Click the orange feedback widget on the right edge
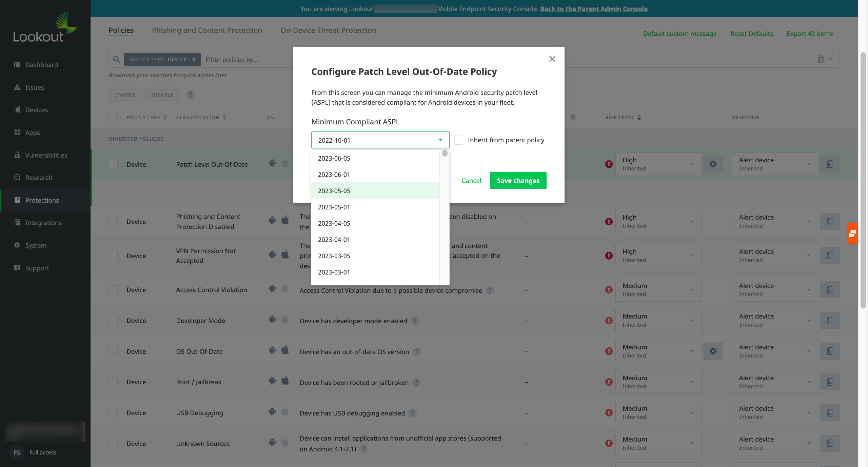Image resolution: width=868 pixels, height=467 pixels. point(852,233)
